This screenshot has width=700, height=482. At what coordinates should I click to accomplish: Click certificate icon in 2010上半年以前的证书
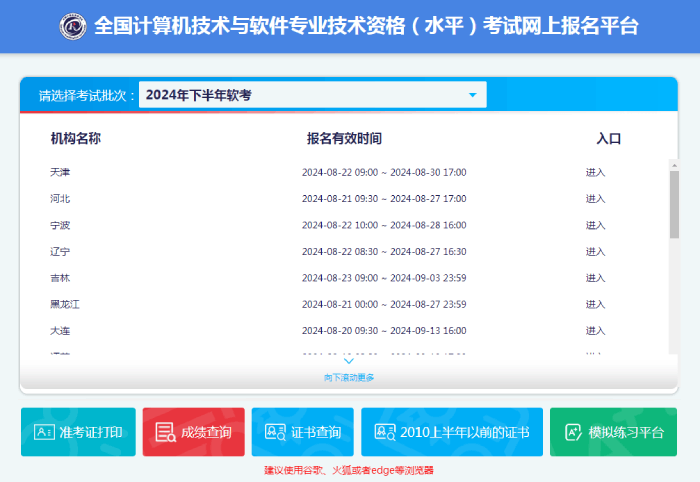tap(385, 432)
